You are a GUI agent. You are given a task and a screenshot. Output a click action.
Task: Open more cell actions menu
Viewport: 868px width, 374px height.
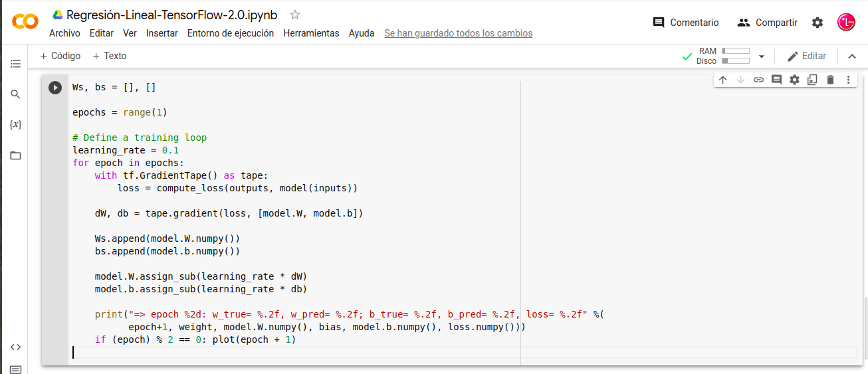(x=848, y=80)
